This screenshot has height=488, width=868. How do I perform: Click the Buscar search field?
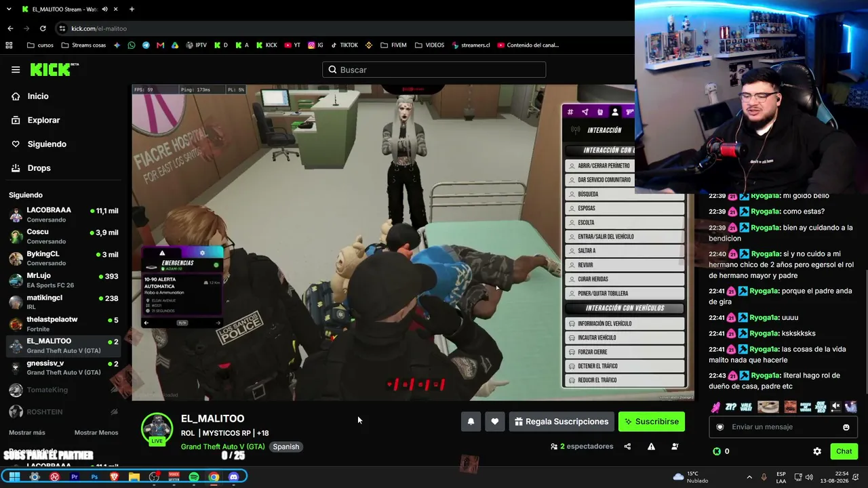point(434,70)
